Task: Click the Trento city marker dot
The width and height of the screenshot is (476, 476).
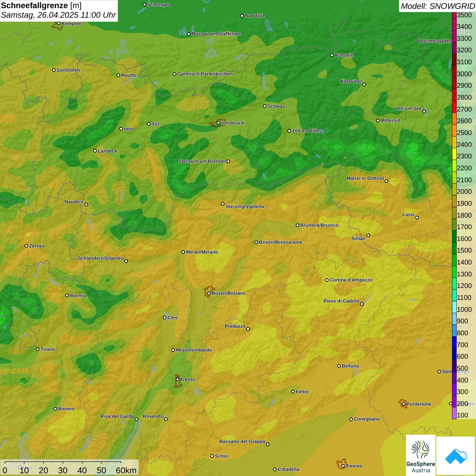Action: tap(177, 379)
